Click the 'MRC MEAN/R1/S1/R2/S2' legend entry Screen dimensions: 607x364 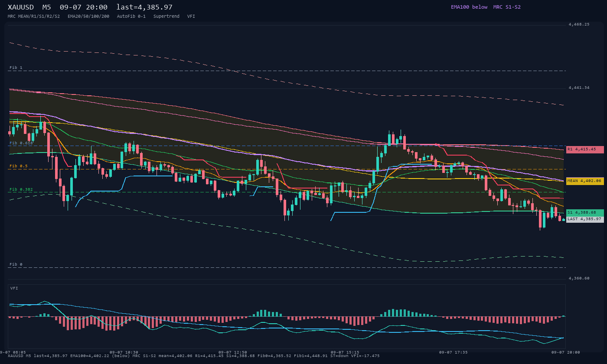point(34,16)
